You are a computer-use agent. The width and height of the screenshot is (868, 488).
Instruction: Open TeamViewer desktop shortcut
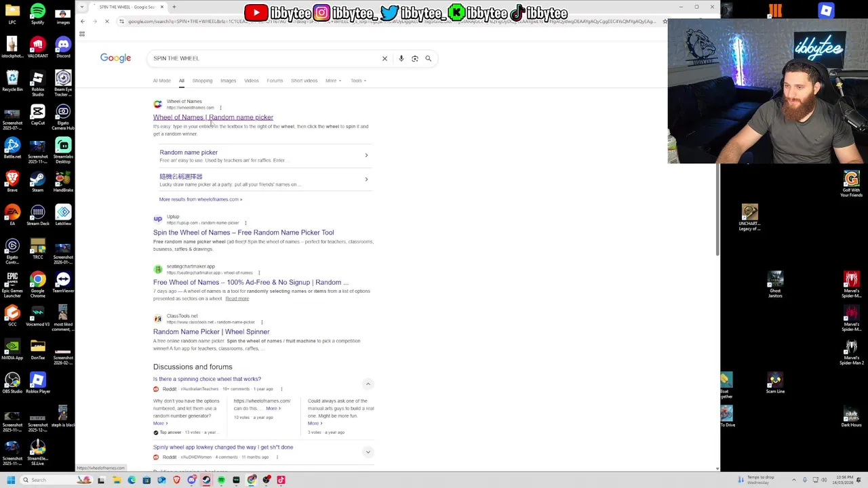tap(63, 281)
